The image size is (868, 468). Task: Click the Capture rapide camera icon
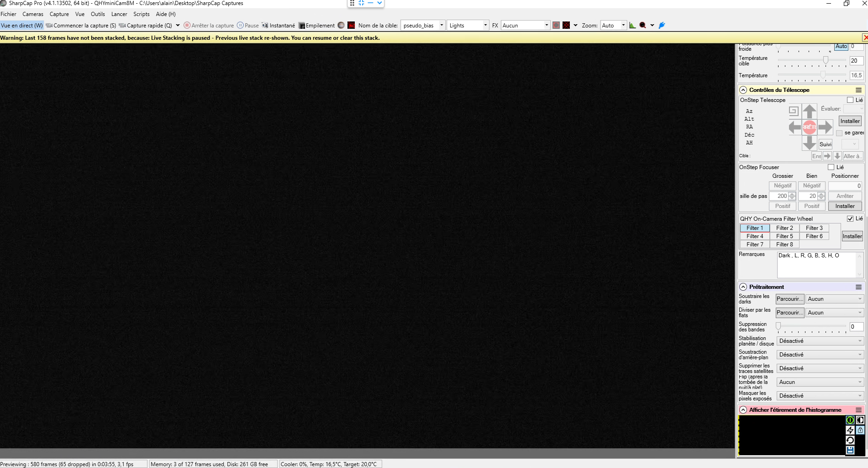(x=122, y=26)
